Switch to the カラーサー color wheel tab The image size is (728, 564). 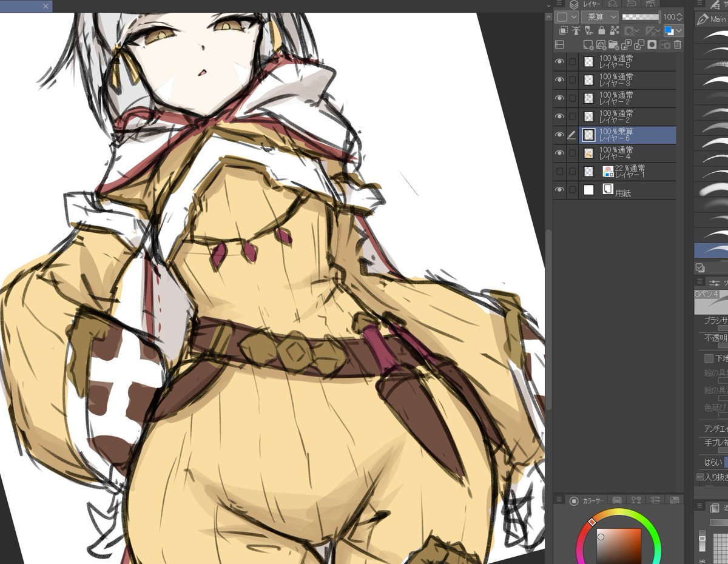tap(587, 500)
